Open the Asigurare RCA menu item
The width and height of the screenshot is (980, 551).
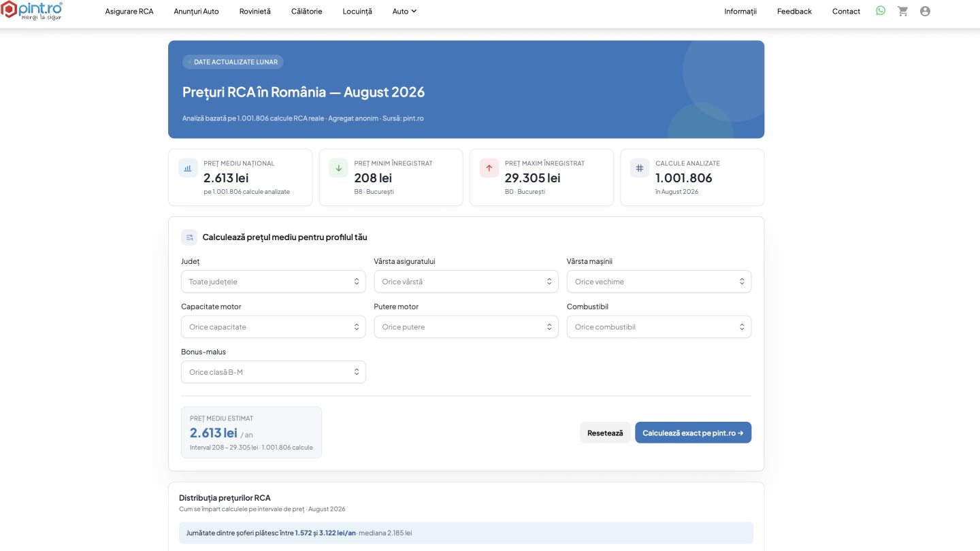(129, 12)
